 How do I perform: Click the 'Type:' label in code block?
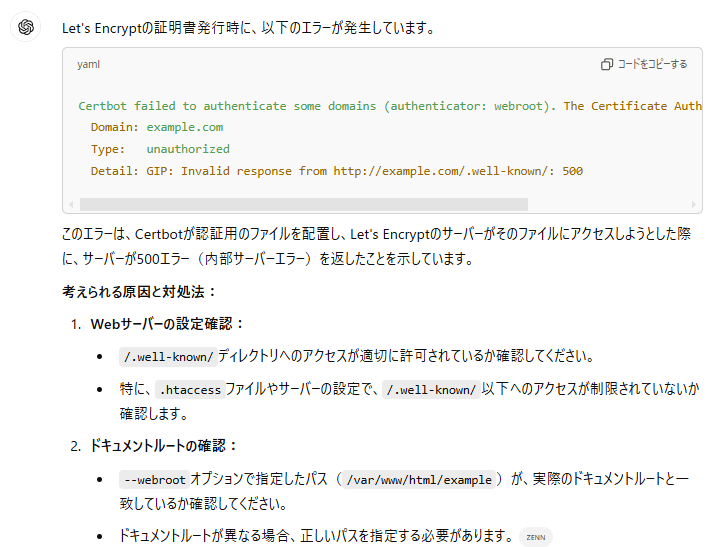[108, 149]
